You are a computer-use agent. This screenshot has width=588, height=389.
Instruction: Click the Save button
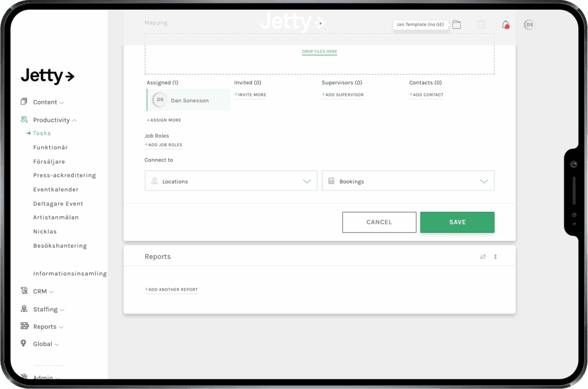click(x=457, y=222)
